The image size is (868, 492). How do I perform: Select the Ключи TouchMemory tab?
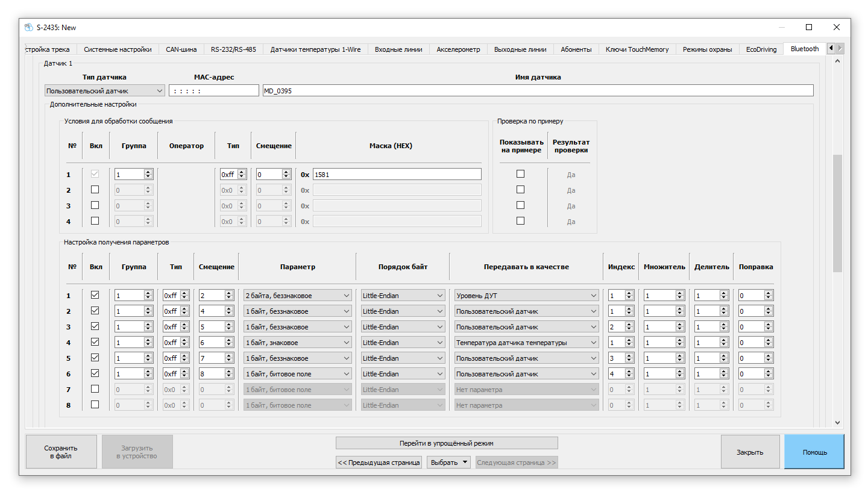point(637,49)
